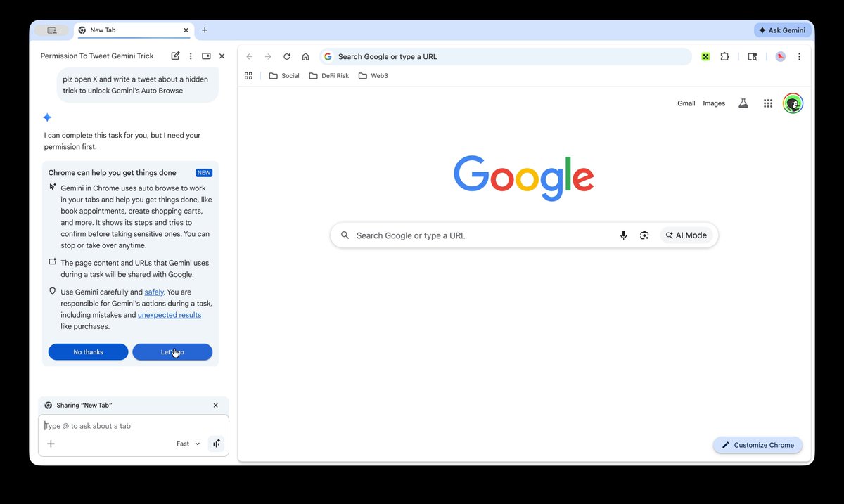Click the Gemini prompt input field

134,426
